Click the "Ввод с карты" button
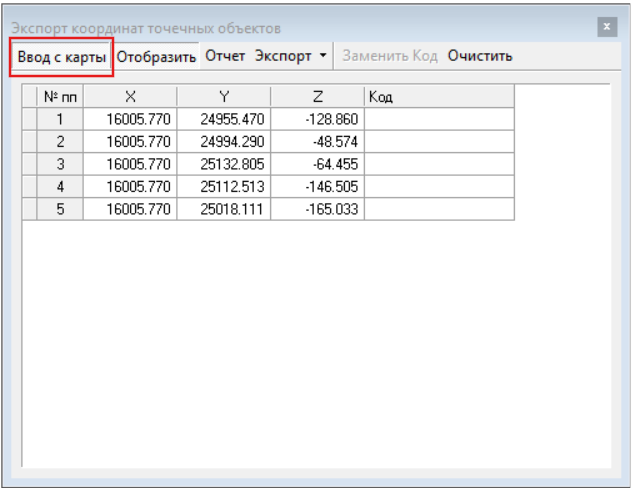632x488 pixels. point(62,56)
